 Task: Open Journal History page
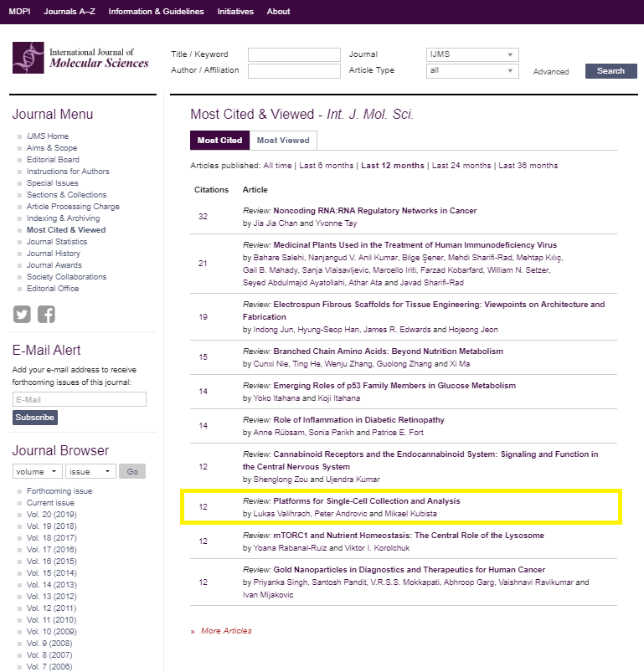53,254
